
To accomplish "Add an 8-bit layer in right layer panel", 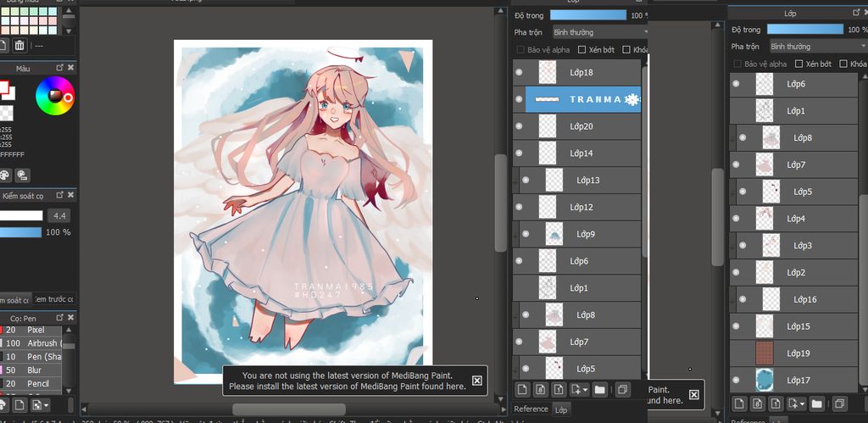I will pos(757,404).
